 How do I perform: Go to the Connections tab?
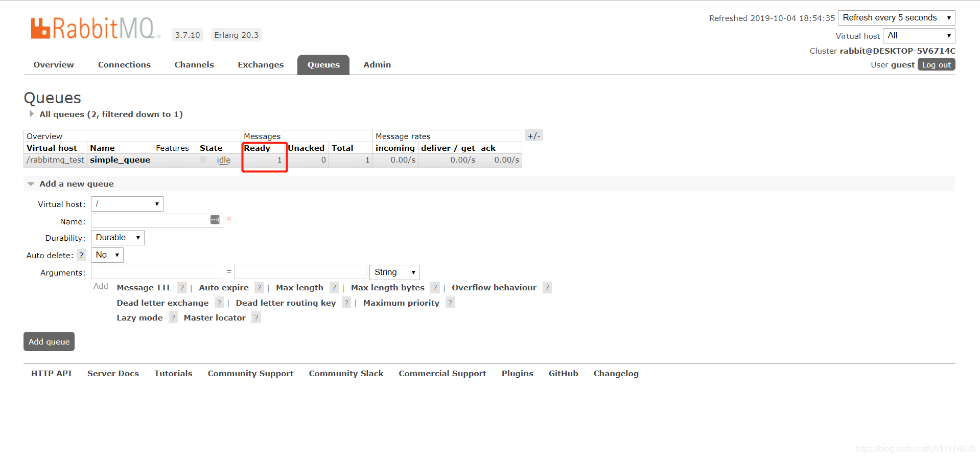[x=124, y=65]
